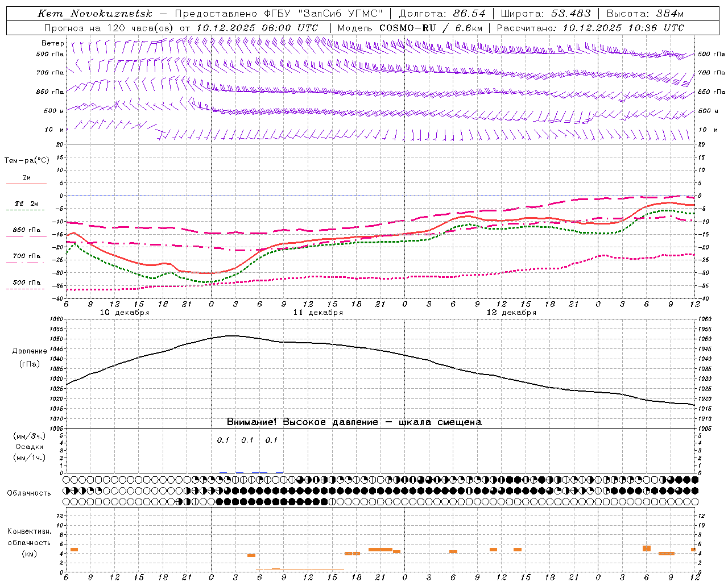Click the '11 декабря' date label
This screenshot has height=582, width=728.
pos(318,313)
